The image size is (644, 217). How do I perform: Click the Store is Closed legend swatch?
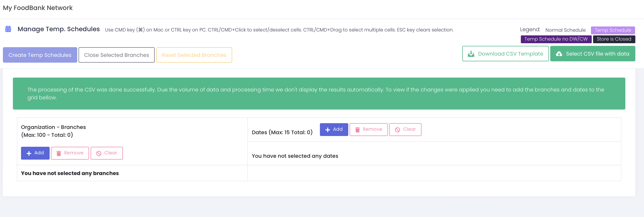(x=614, y=39)
